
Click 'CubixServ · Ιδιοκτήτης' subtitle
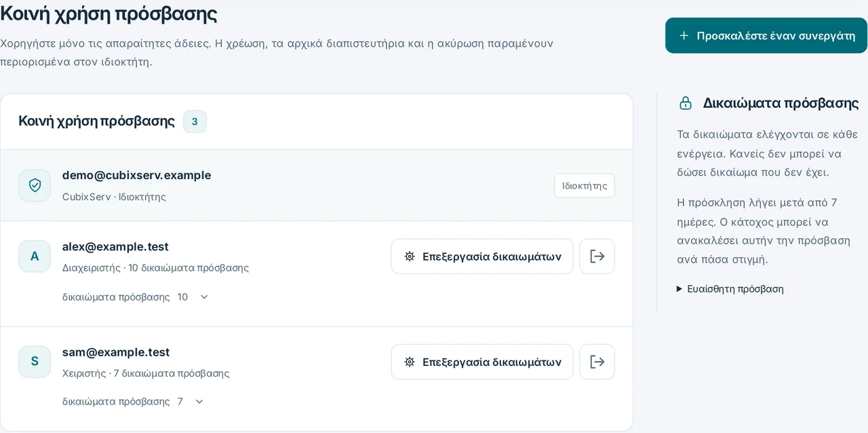pos(114,197)
